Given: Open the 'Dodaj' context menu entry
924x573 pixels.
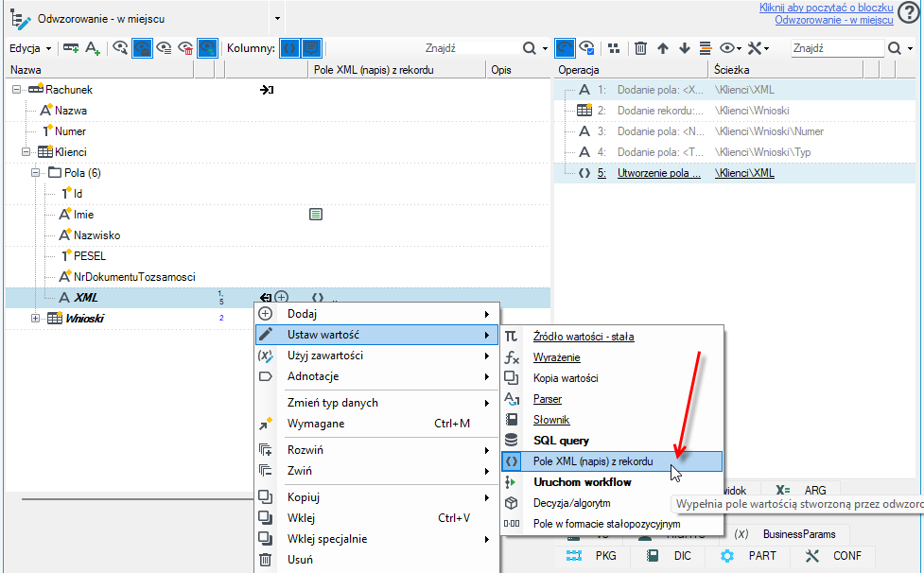Looking at the screenshot, I should (x=376, y=314).
